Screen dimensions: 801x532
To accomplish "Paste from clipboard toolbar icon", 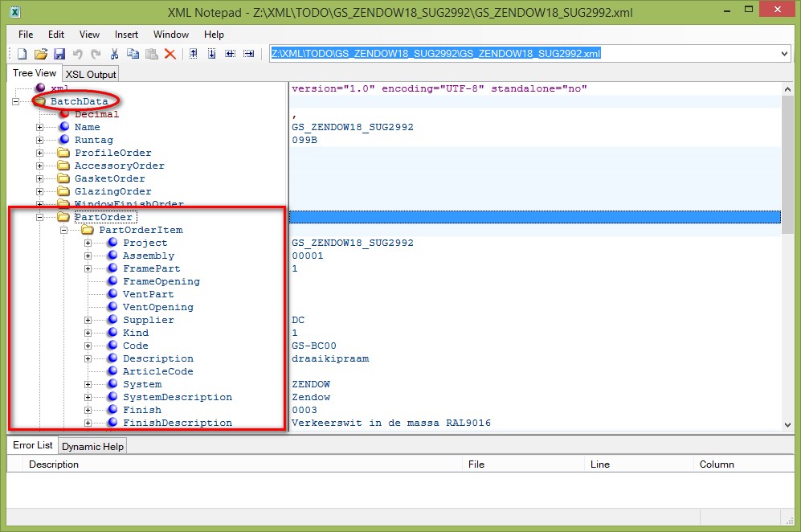I will tap(152, 54).
